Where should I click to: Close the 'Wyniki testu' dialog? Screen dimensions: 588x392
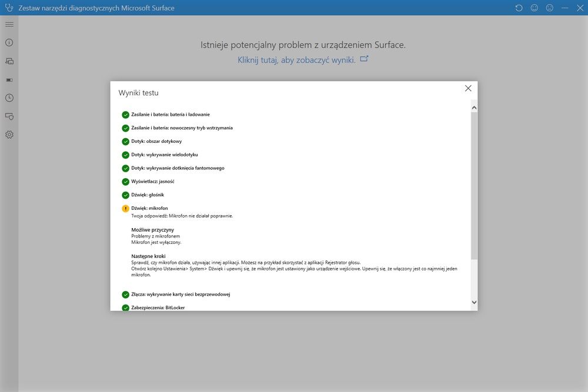click(468, 88)
